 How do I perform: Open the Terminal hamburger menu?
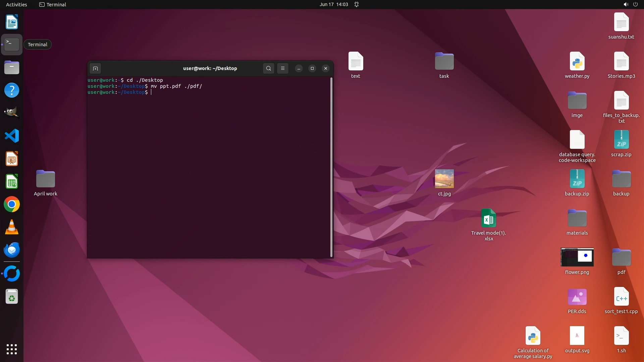(283, 68)
